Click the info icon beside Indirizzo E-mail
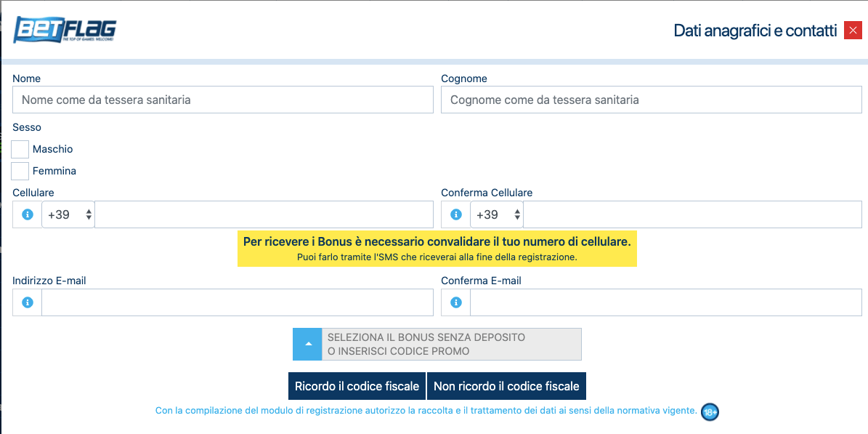This screenshot has height=434, width=868. [27, 302]
